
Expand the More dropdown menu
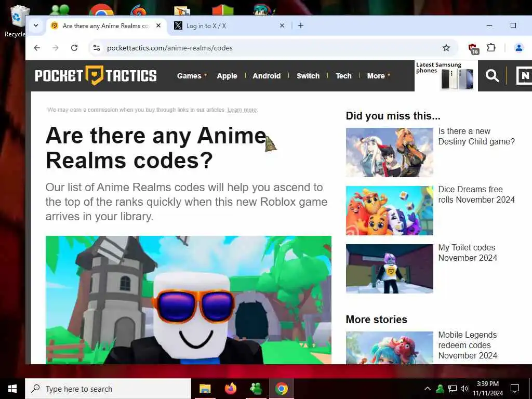click(378, 76)
